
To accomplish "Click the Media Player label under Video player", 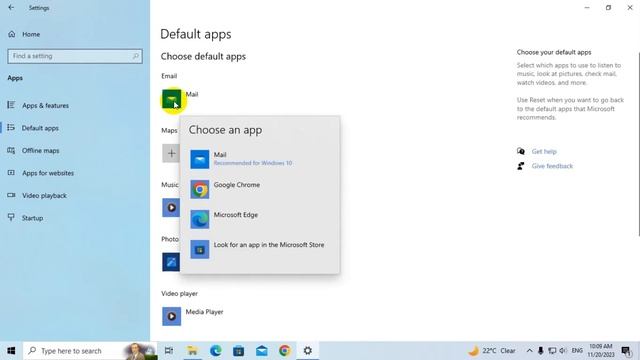I will click(204, 312).
